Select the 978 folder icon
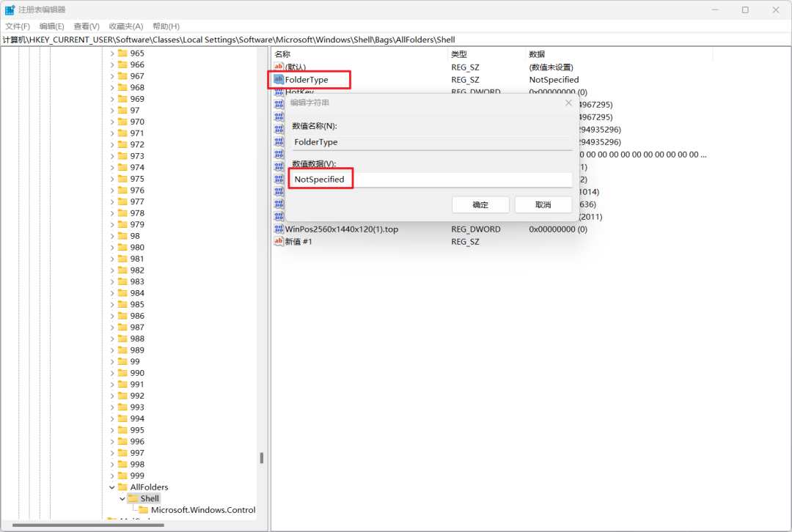792x532 pixels. 122,213
